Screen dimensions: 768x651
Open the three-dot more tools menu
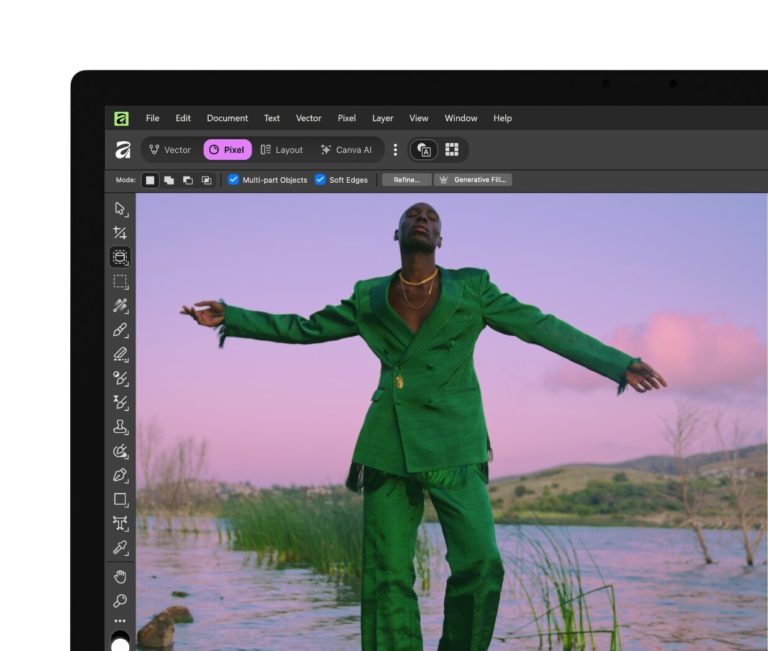click(120, 621)
